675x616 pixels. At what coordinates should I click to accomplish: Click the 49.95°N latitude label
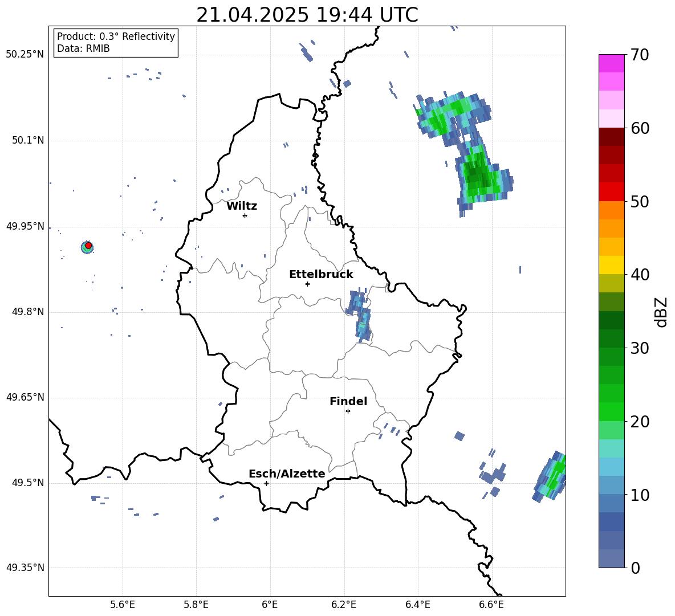[x=25, y=226]
